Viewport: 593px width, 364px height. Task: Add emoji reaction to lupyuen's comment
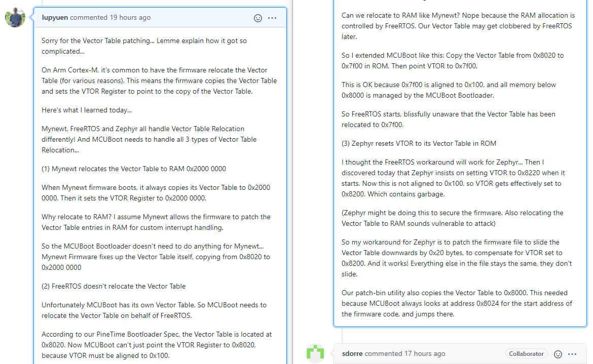(258, 18)
